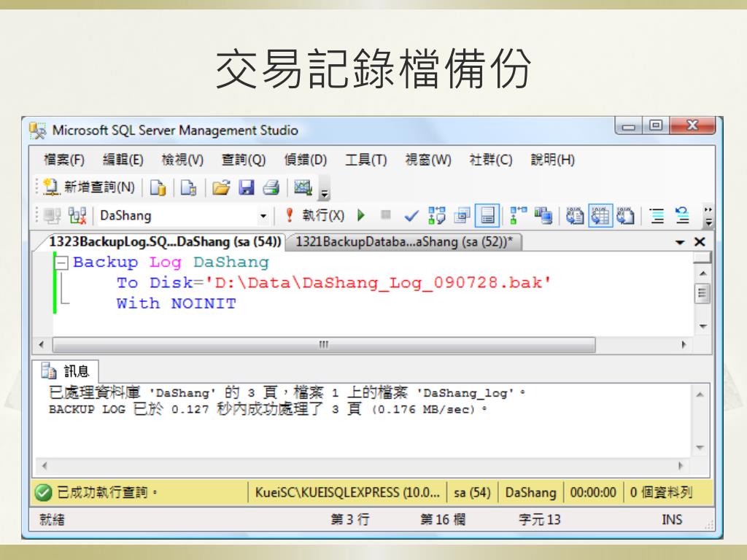Switch to the 1323BackupLog.SQ...DaShang tab
747x560 pixels.
pos(165,242)
